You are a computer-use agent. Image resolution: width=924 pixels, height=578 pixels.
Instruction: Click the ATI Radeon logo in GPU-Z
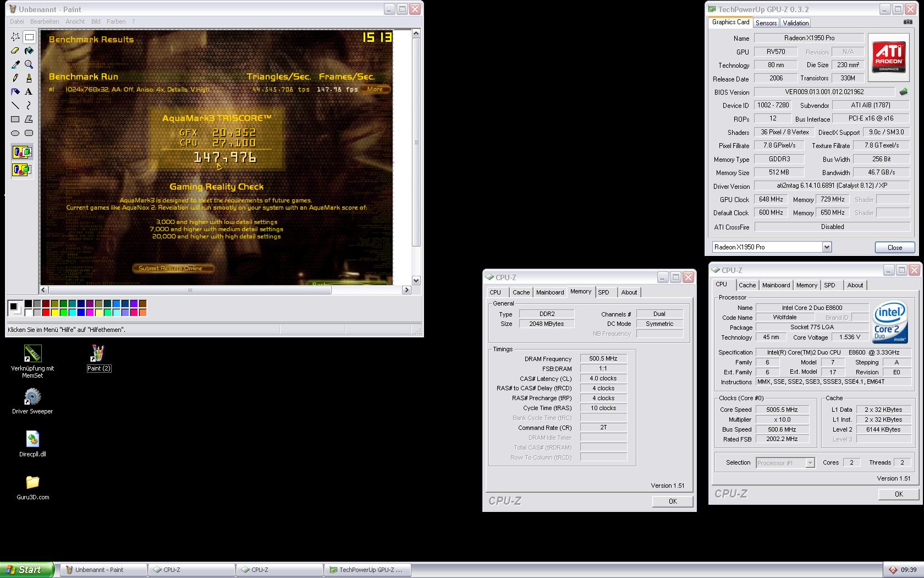[x=889, y=58]
